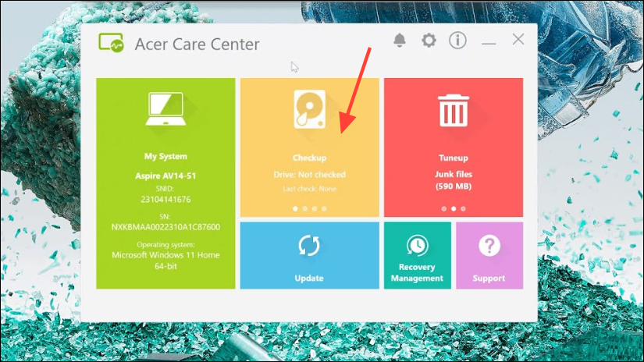The height and width of the screenshot is (362, 644).
Task: Select third page dot in Tuneup tile
Action: (x=463, y=208)
